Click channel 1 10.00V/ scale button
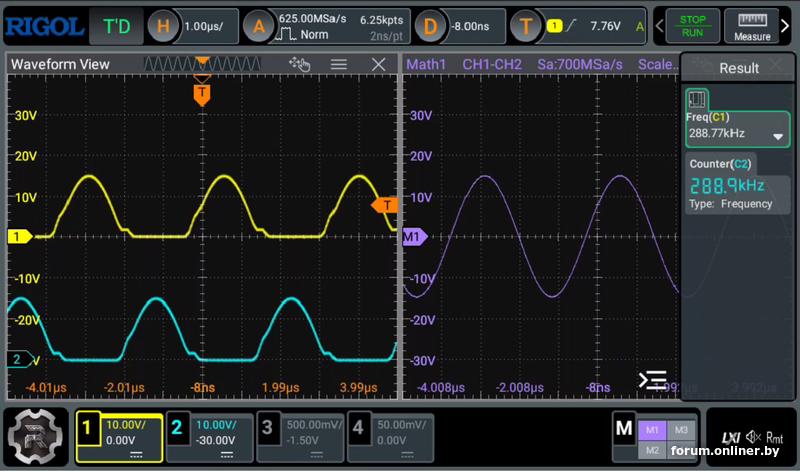This screenshot has width=800, height=472. coord(126,424)
